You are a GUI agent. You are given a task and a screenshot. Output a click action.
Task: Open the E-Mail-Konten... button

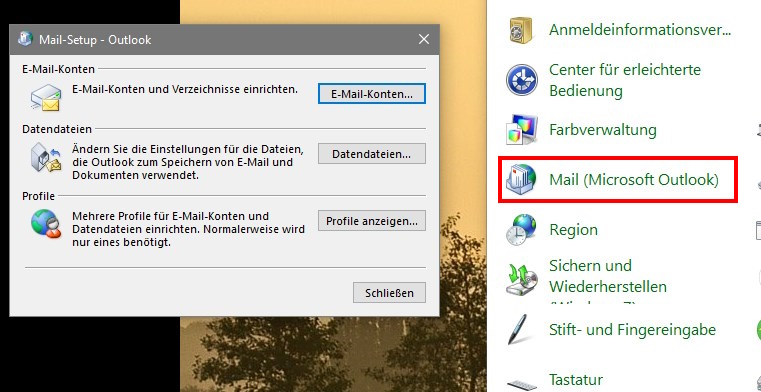[x=372, y=94]
